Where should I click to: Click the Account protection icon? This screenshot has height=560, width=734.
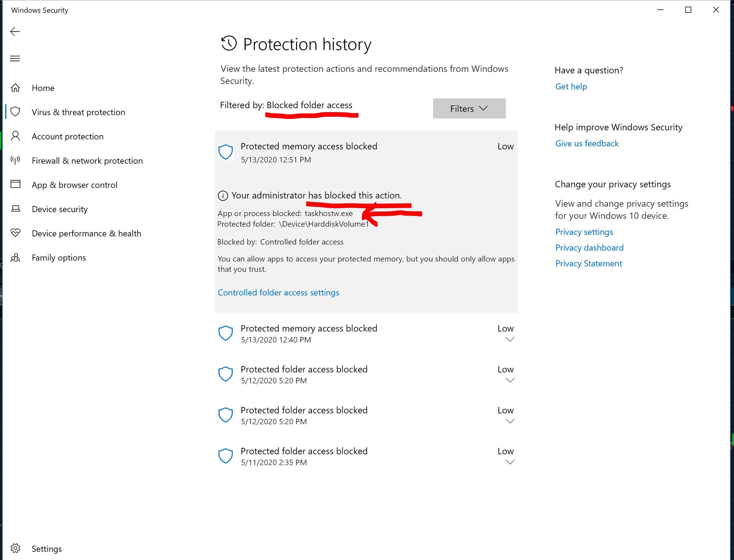tap(16, 136)
